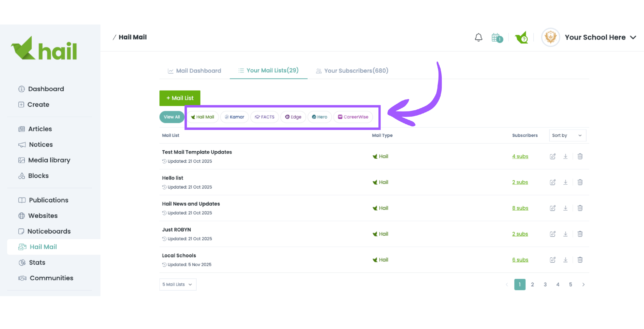Screen dimensions: 644x329
Task: Delete the Local Schools mail list
Action: tap(580, 260)
